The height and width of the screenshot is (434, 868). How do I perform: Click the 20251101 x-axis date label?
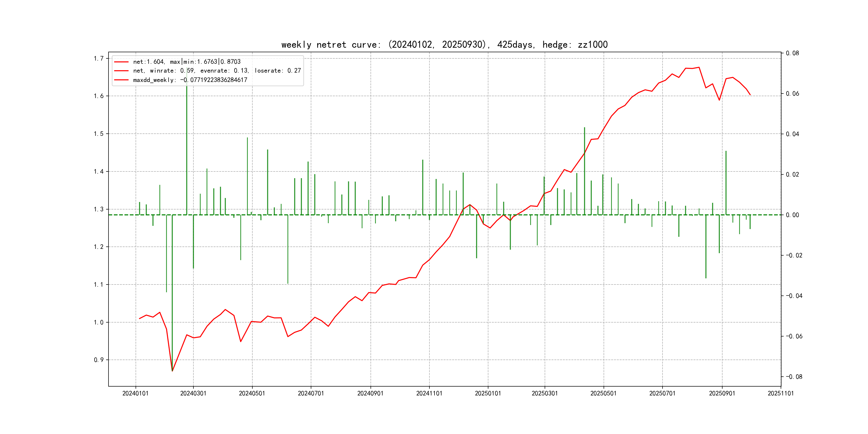(780, 393)
